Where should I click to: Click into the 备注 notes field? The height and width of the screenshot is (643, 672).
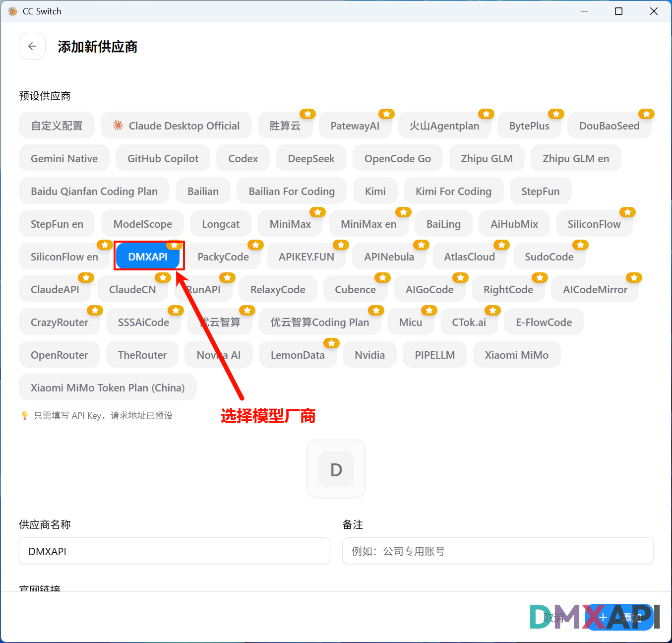[498, 551]
